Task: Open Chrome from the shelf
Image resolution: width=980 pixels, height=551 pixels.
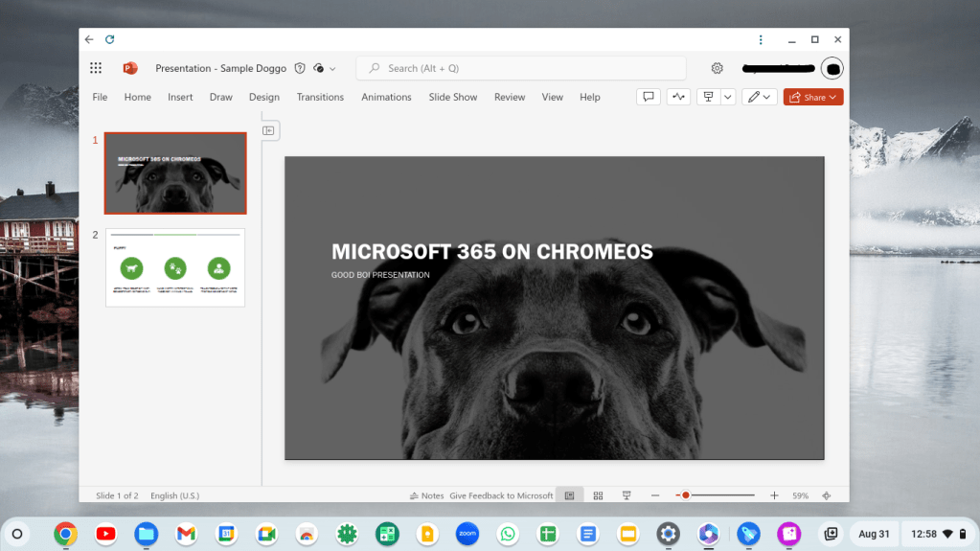Action: [66, 534]
